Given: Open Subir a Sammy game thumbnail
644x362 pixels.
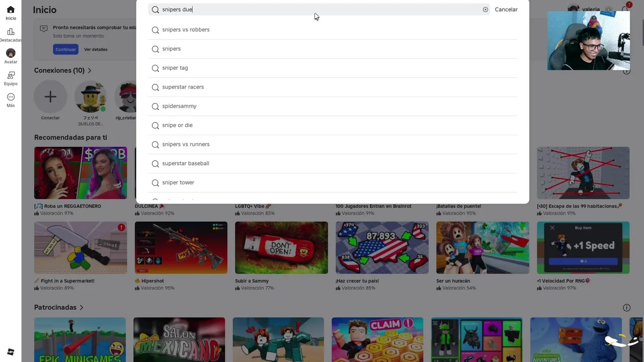Looking at the screenshot, I should pyautogui.click(x=281, y=248).
